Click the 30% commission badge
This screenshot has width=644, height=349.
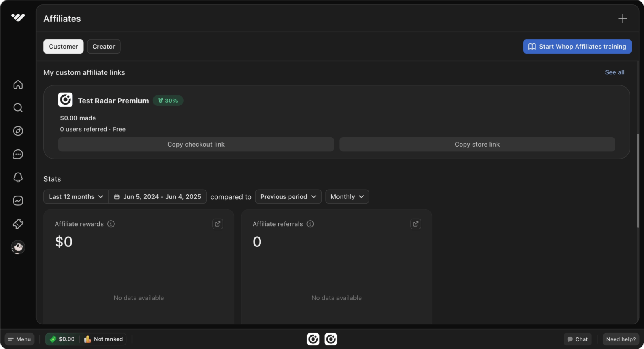pos(168,101)
